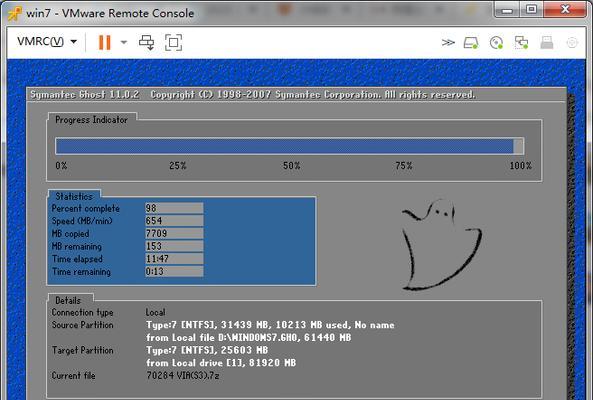Click the Time remaining value 0:13
This screenshot has height=400, width=593.
tap(174, 271)
